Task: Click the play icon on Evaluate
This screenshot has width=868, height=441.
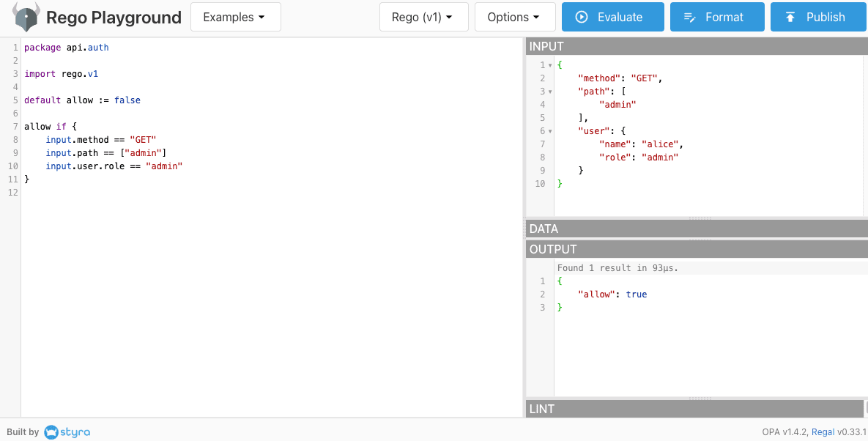Action: coord(582,17)
